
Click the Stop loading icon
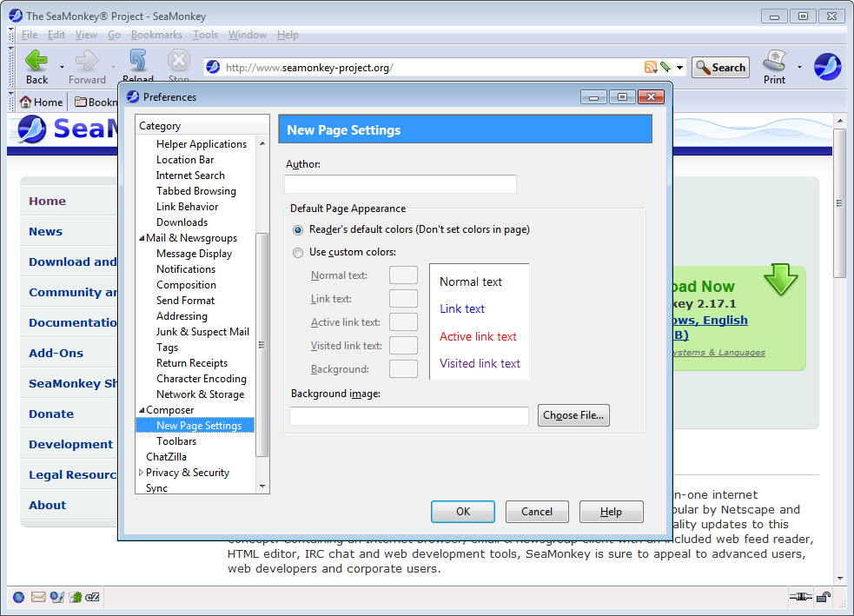[x=179, y=61]
